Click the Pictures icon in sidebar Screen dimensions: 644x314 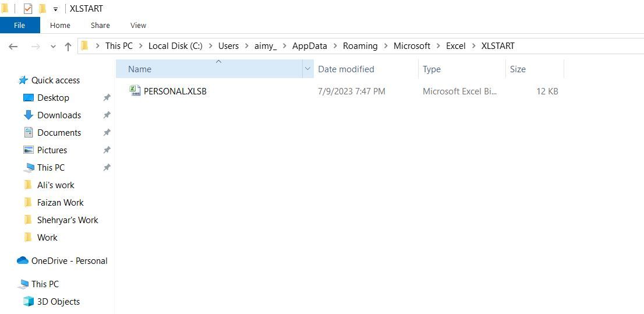[29, 150]
